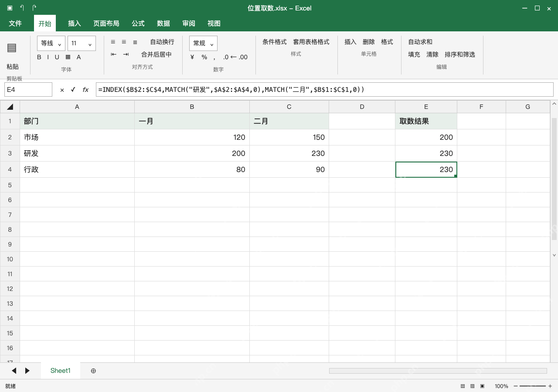Open Insert Function via fx icon
Screen dimensions: 558x392
pyautogui.click(x=85, y=90)
